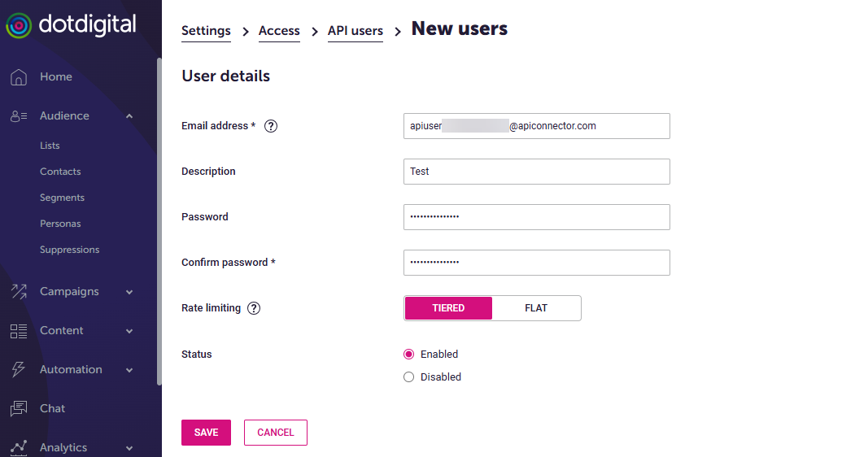Screen dimensions: 868x457
Task: Open Segments in the sidebar
Action: pos(62,198)
